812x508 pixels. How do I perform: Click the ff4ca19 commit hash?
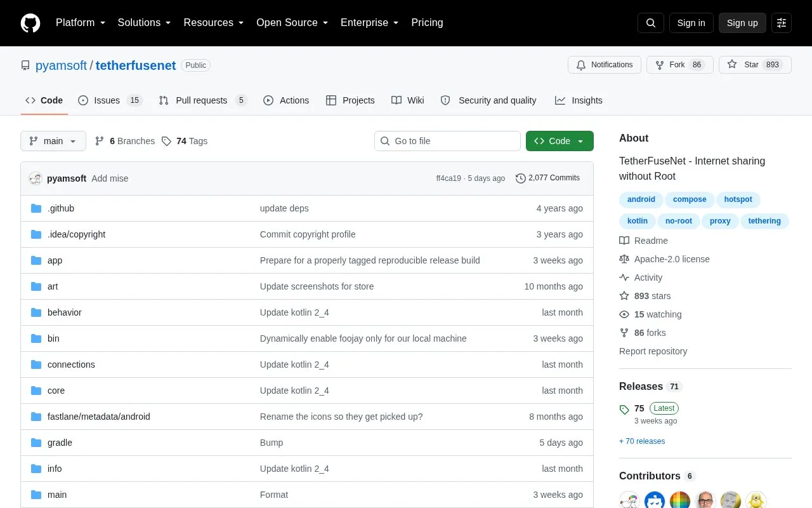tap(449, 178)
